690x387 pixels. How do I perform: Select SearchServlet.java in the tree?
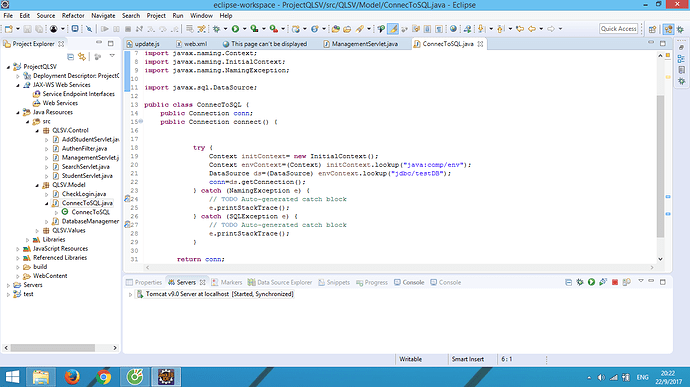[x=85, y=167]
